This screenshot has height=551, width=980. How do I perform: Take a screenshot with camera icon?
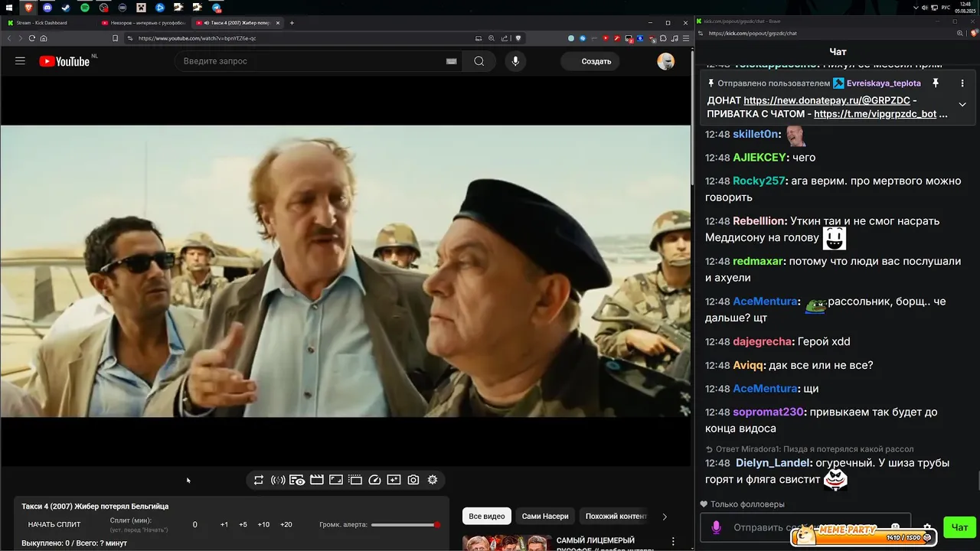point(413,480)
